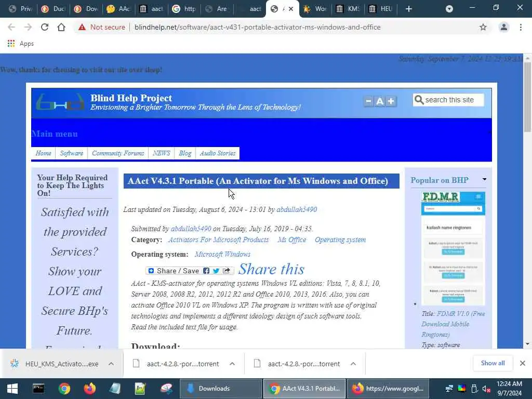Open a new browser tab
The image size is (532, 399).
click(409, 9)
